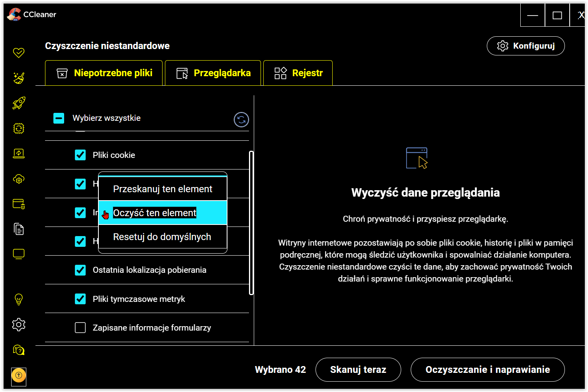Open the Health Check heart icon
Image resolution: width=588 pixels, height=392 pixels.
(x=19, y=53)
